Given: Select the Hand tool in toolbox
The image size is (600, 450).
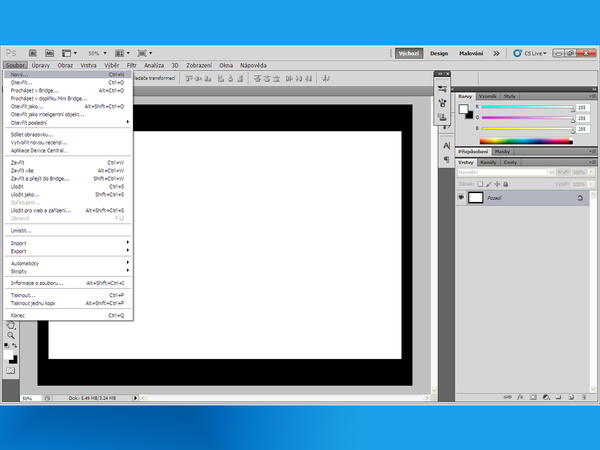Looking at the screenshot, I should coord(11,325).
